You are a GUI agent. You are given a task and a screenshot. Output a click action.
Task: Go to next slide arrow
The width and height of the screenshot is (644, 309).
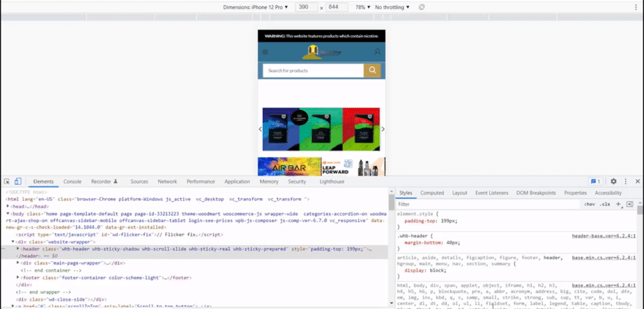click(x=383, y=129)
